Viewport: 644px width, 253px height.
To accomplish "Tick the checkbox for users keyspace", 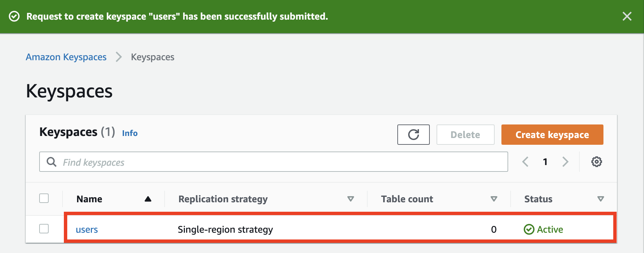I will pos(44,229).
